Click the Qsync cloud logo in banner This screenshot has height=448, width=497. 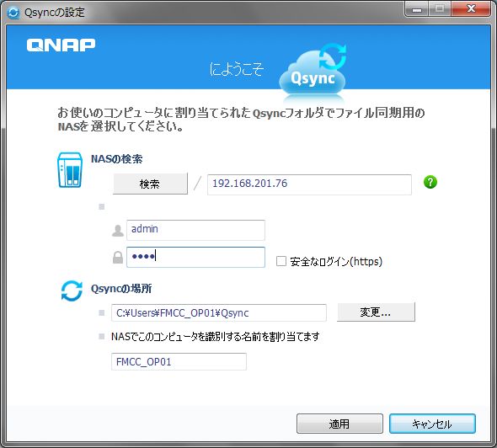[x=313, y=72]
